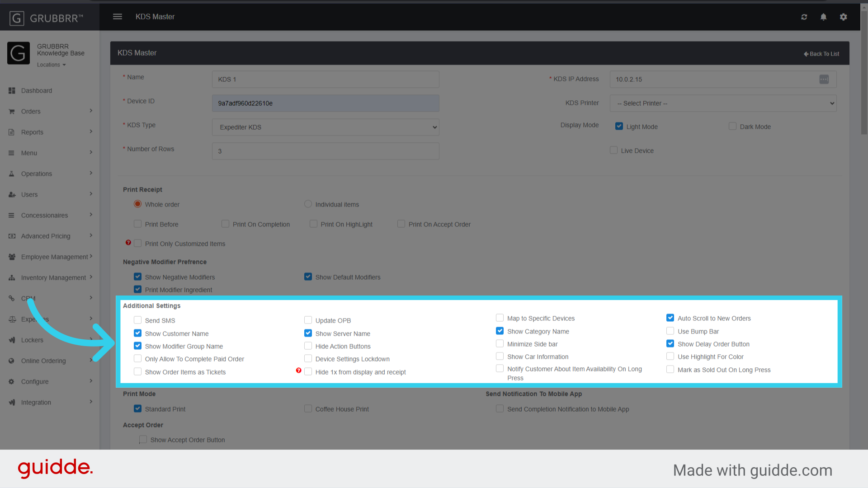Click the Device ID input field
This screenshot has width=868, height=488.
[x=325, y=103]
